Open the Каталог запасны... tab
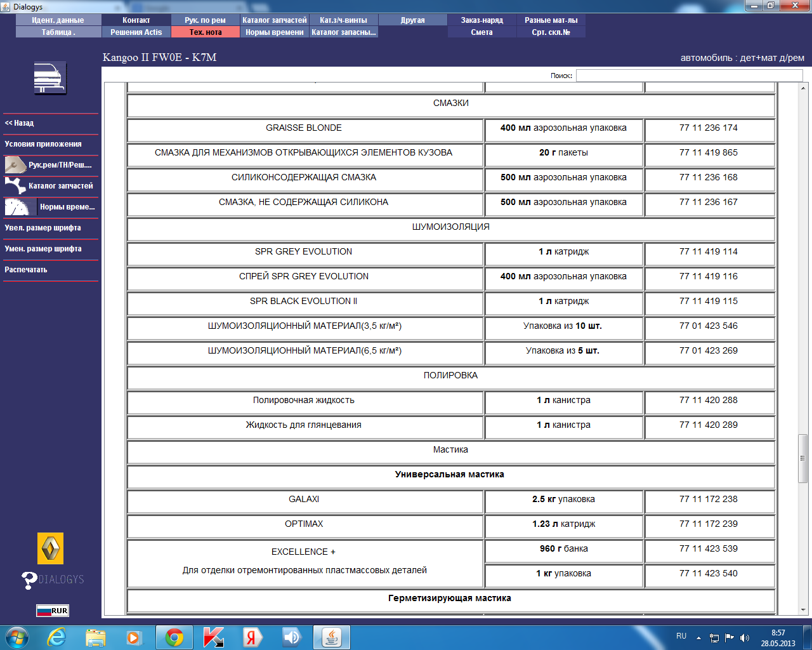This screenshot has height=650, width=812. coord(344,32)
